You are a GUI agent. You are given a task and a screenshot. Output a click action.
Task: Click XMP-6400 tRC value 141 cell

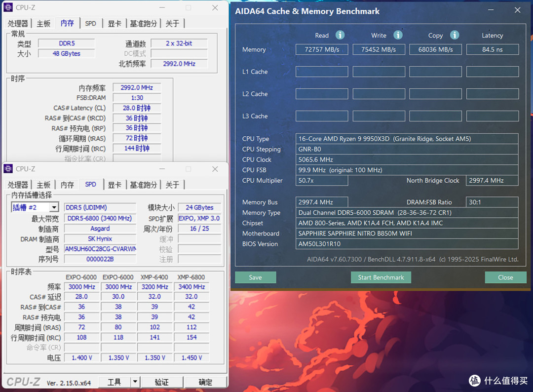[x=154, y=337]
